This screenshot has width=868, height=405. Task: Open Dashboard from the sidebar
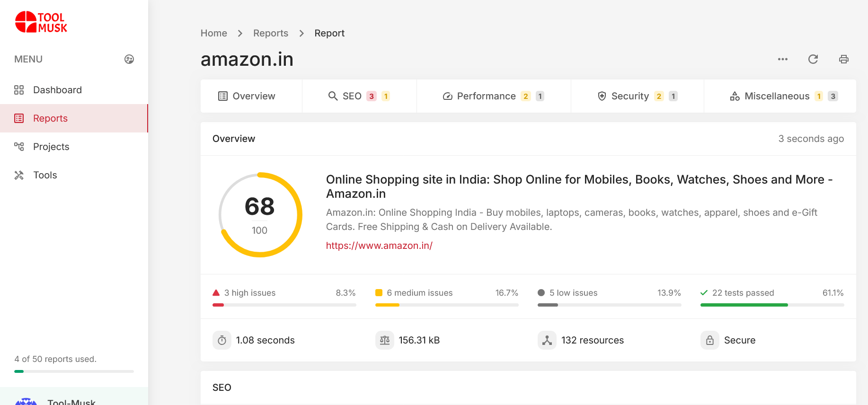[57, 90]
